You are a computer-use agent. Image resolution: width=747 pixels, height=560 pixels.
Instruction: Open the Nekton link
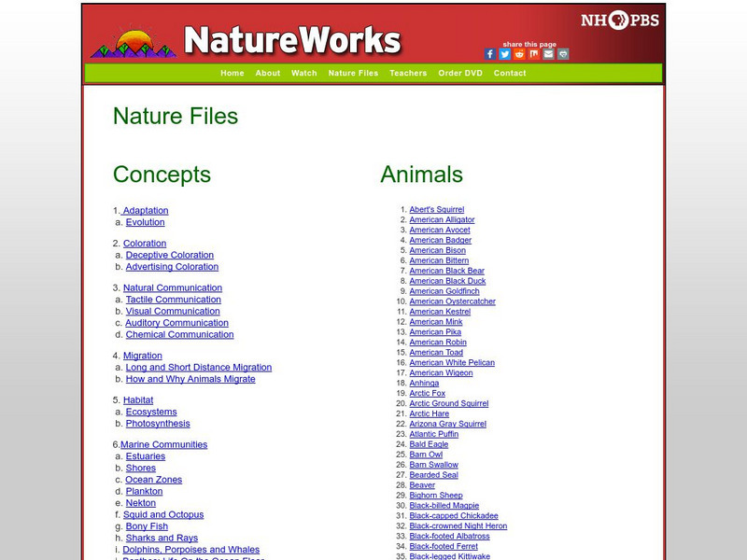tap(141, 503)
